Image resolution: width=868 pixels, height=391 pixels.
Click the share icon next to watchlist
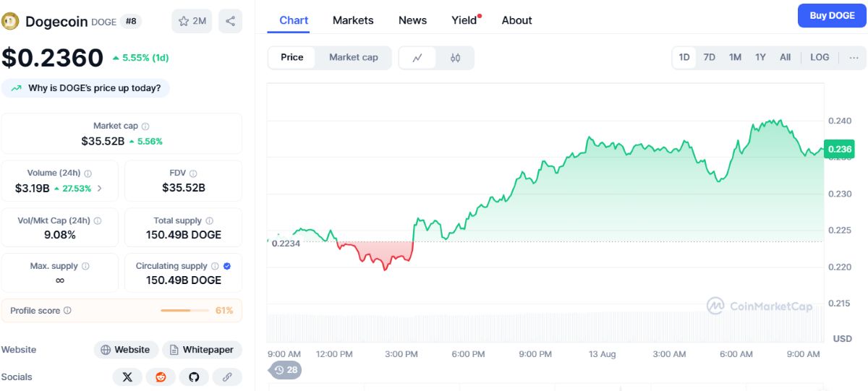pos(230,21)
